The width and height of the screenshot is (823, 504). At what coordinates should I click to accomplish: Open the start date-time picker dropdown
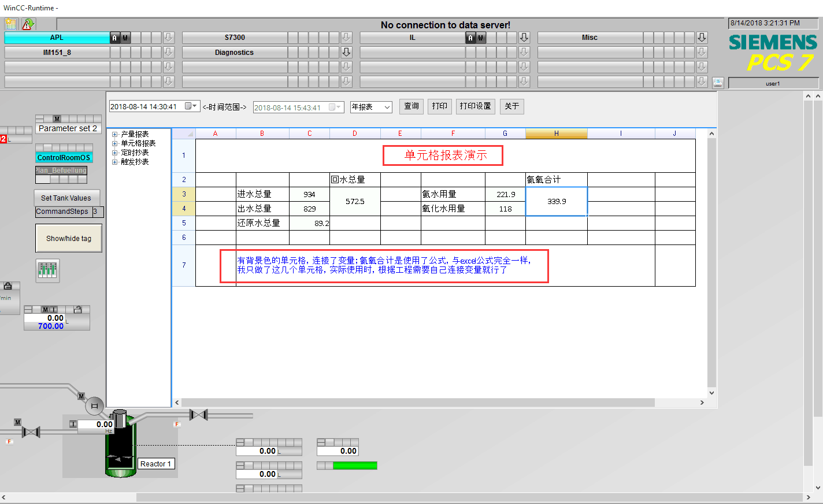coord(191,106)
